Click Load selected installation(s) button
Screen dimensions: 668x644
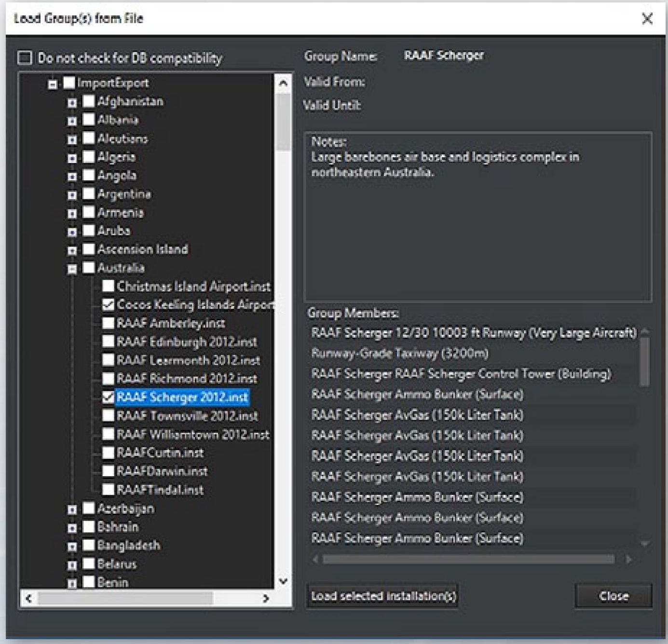click(x=383, y=596)
